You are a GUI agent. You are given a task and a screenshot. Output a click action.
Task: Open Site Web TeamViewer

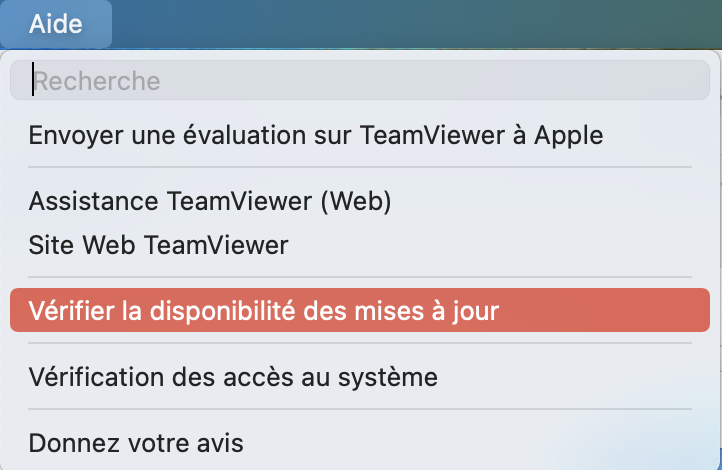[159, 244]
